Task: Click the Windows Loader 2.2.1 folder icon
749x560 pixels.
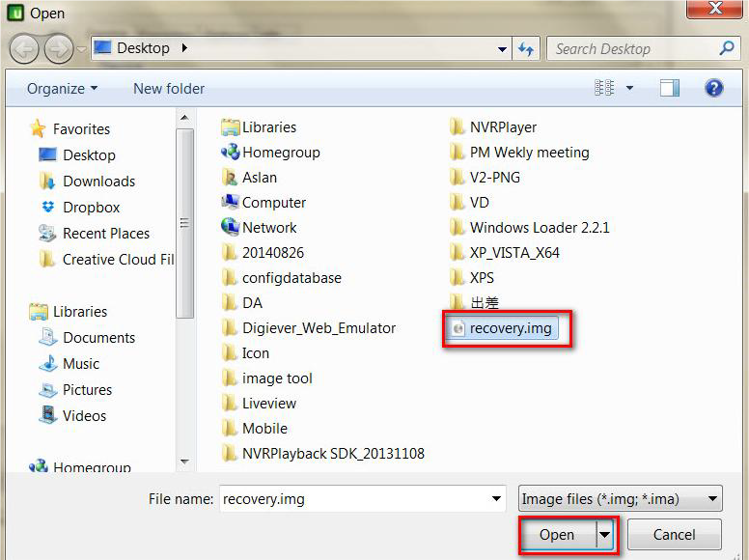Action: (x=458, y=227)
